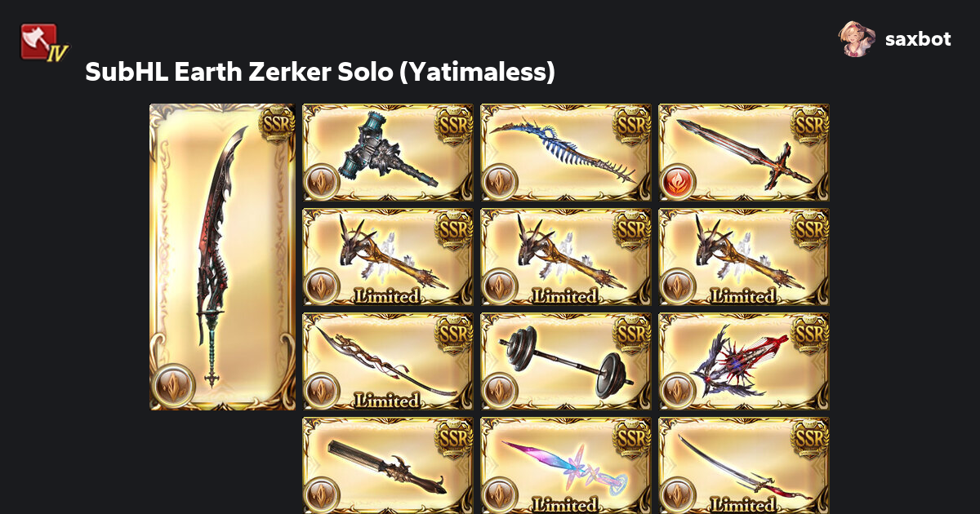Click the earth icon on the hammer weapon
Image resolution: width=980 pixels, height=514 pixels.
tap(321, 181)
